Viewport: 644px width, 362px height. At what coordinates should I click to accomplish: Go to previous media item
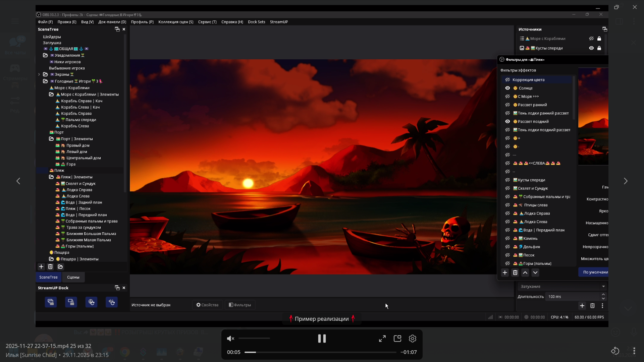pos(18,181)
